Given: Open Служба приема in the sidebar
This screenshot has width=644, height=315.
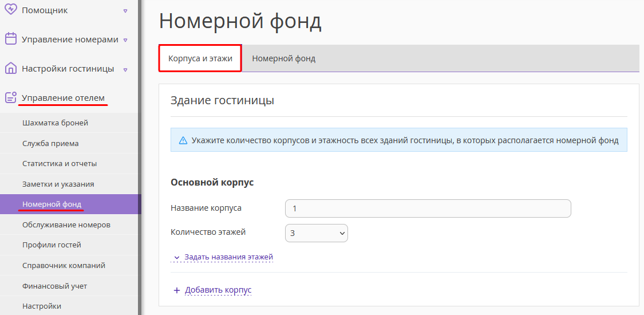Looking at the screenshot, I should [50, 143].
